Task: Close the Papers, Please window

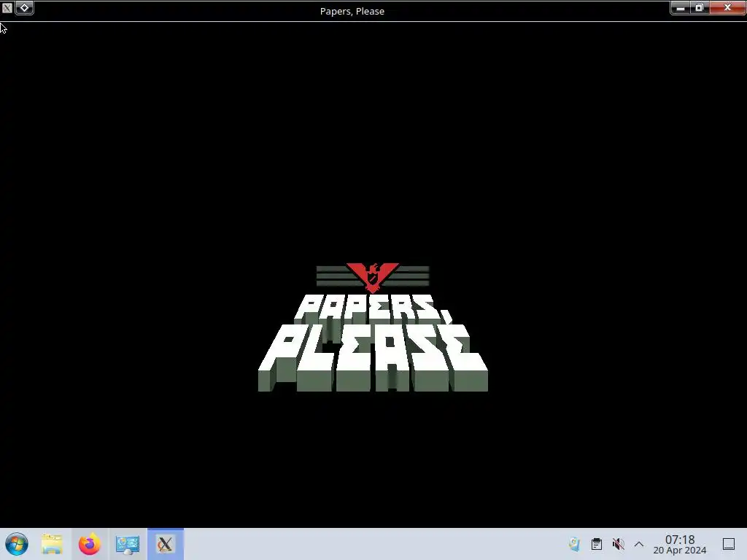Action: 727,7
